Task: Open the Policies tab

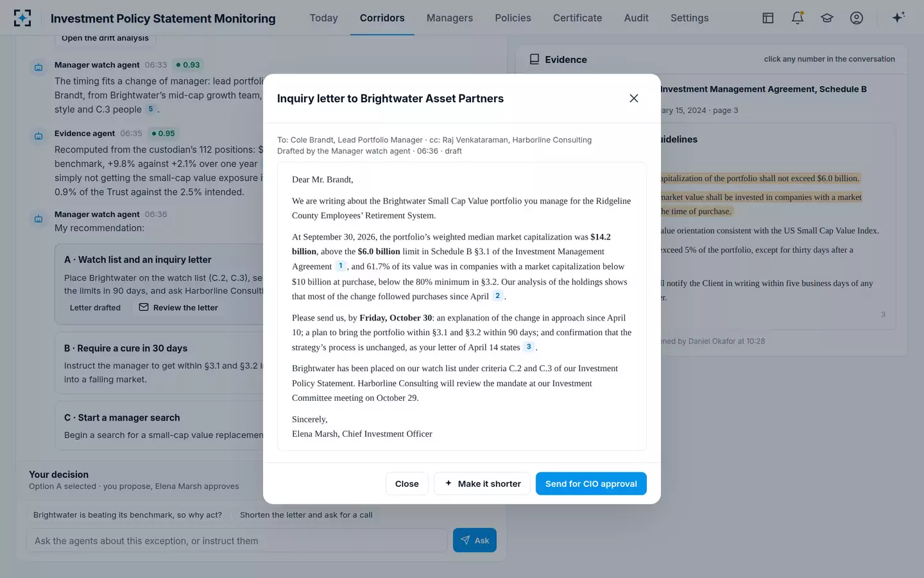Action: point(513,18)
